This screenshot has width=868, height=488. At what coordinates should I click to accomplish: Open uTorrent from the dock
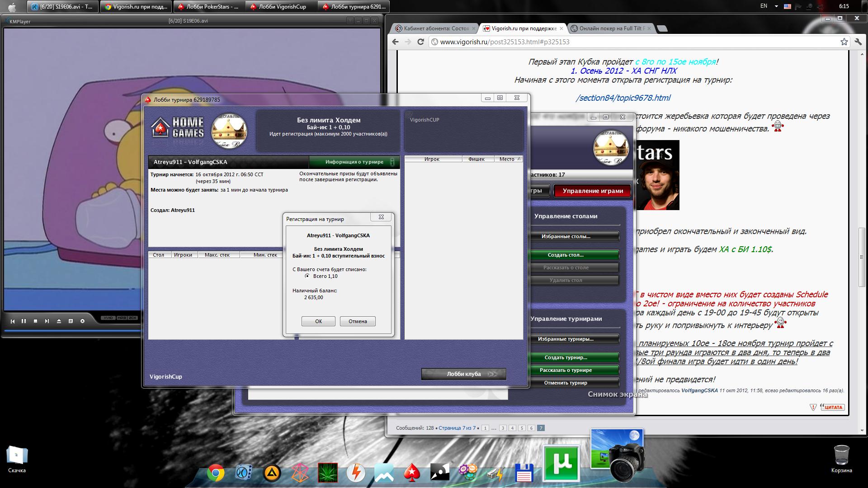[561, 464]
